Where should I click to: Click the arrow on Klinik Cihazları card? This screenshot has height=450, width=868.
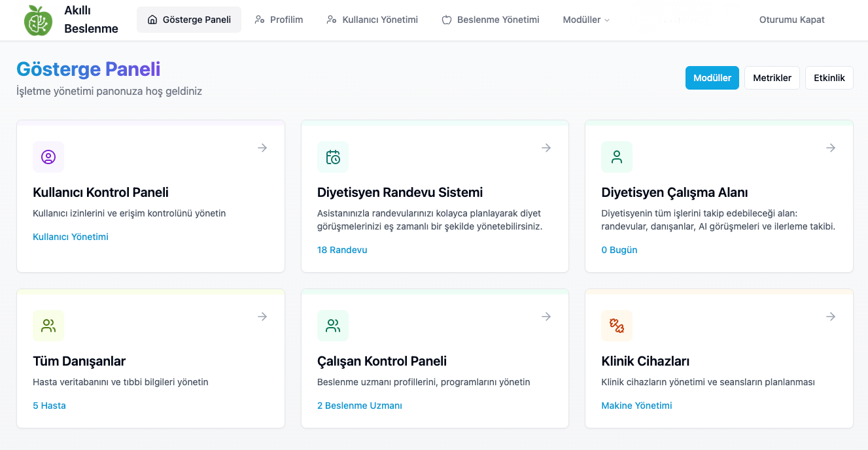(x=831, y=317)
